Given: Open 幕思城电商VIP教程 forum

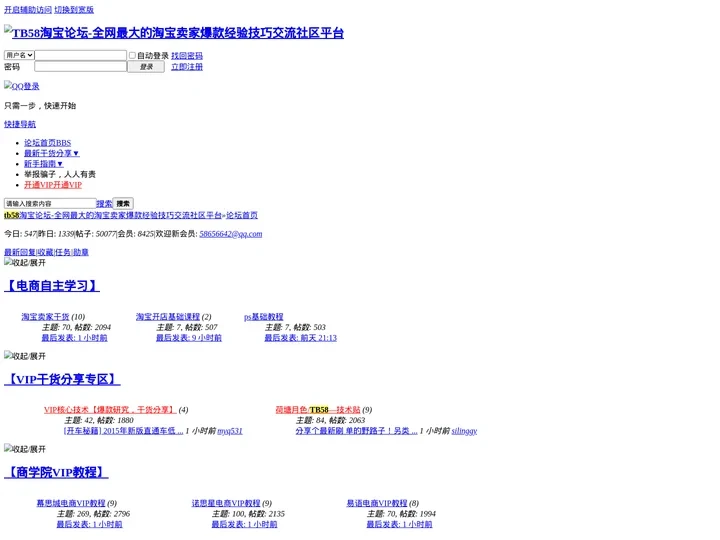Looking at the screenshot, I should (71, 503).
